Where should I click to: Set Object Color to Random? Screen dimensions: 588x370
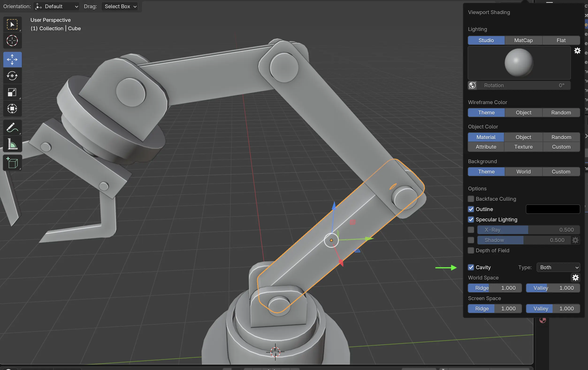point(561,137)
